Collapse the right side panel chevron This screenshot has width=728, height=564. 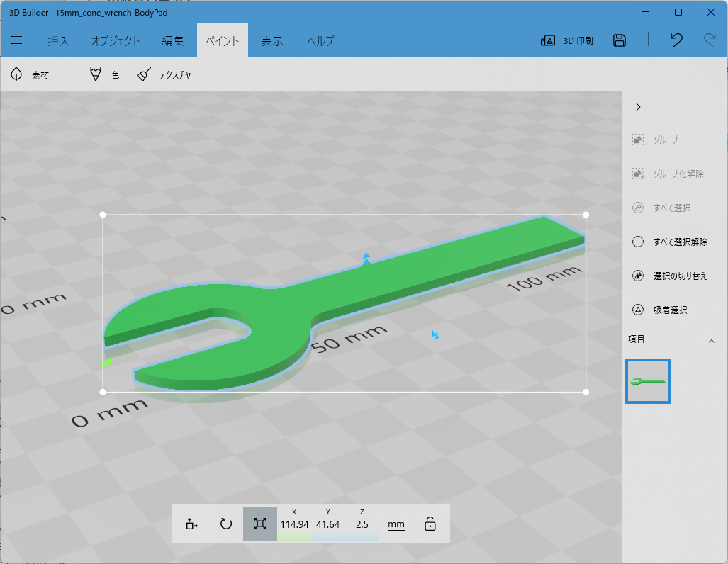[638, 107]
